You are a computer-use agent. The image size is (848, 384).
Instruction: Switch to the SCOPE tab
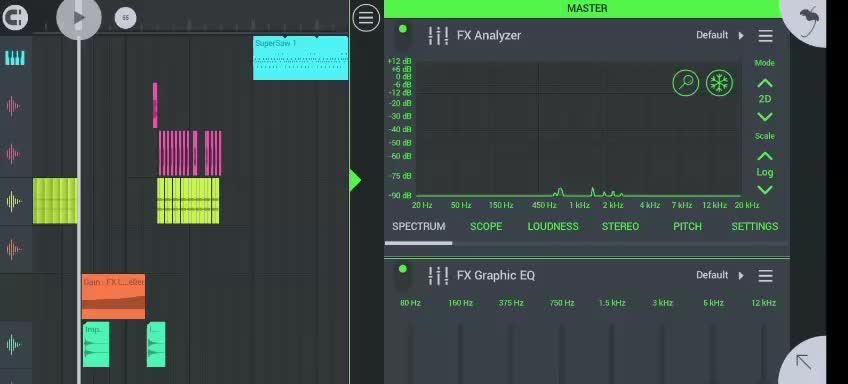click(486, 227)
